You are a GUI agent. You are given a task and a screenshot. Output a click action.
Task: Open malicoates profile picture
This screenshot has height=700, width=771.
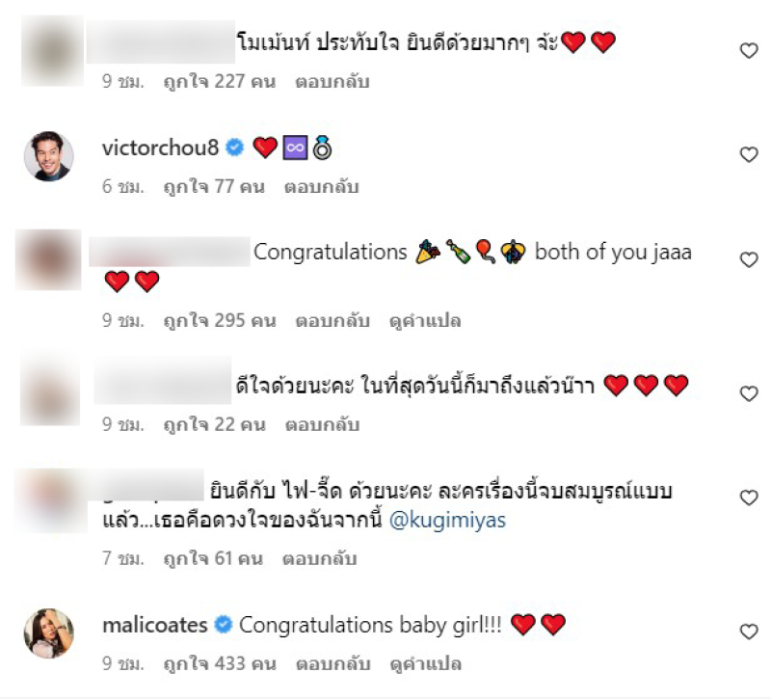(49, 633)
